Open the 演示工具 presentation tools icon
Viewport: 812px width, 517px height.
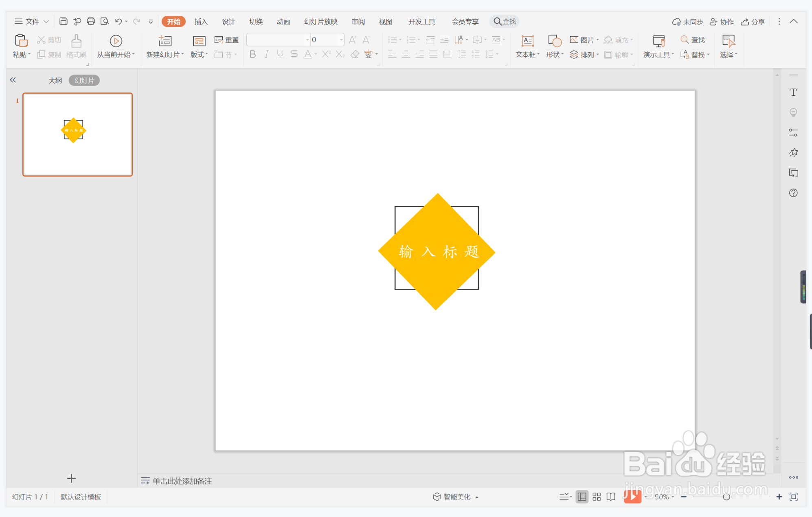(658, 41)
